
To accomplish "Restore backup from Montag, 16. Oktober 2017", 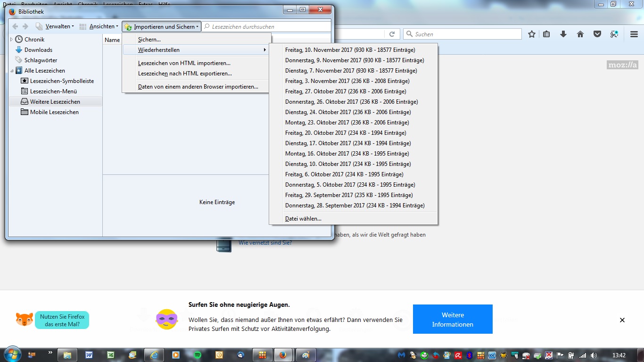I will point(354,154).
